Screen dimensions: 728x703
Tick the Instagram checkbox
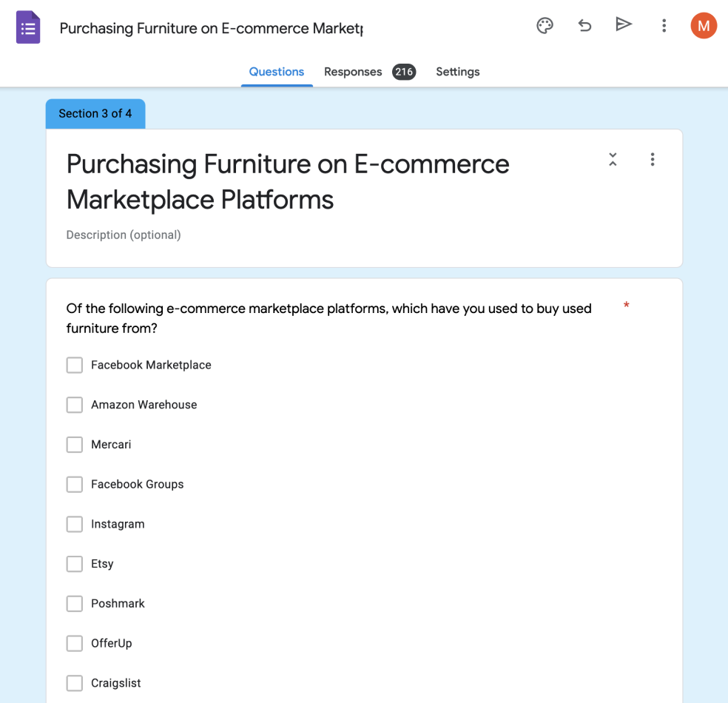pos(74,524)
